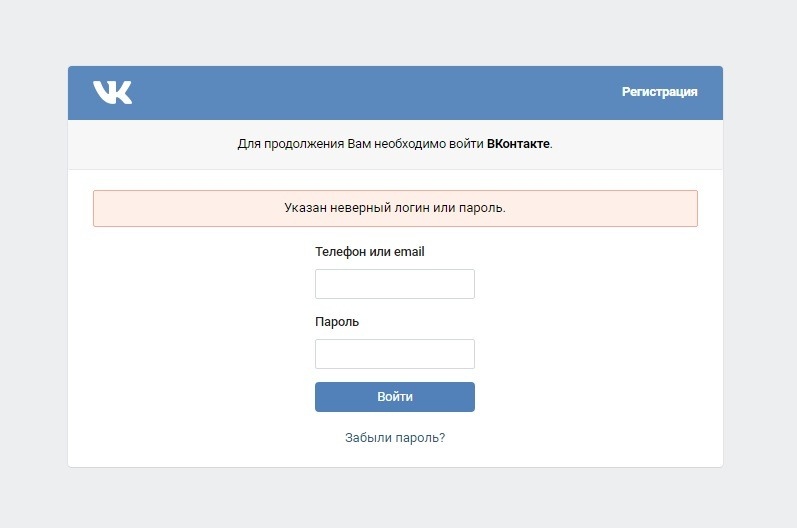The width and height of the screenshot is (797, 528).
Task: Focus the Телефон или email input field
Action: tap(394, 284)
